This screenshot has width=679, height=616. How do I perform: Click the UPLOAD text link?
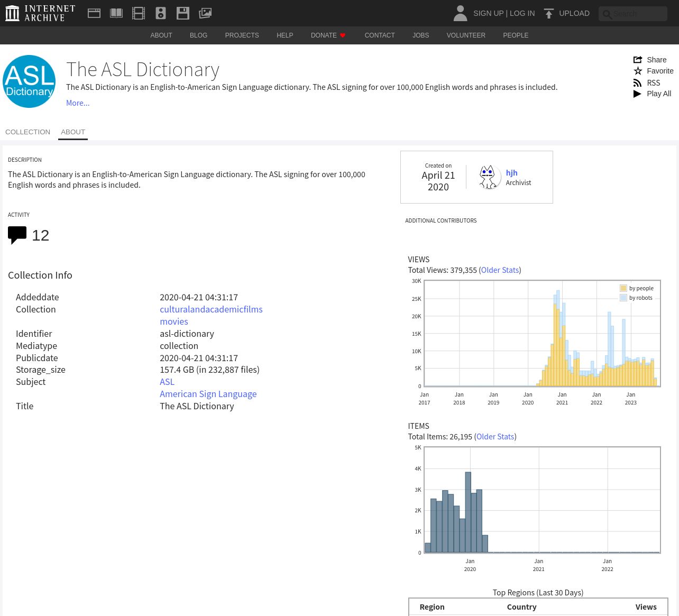[574, 13]
